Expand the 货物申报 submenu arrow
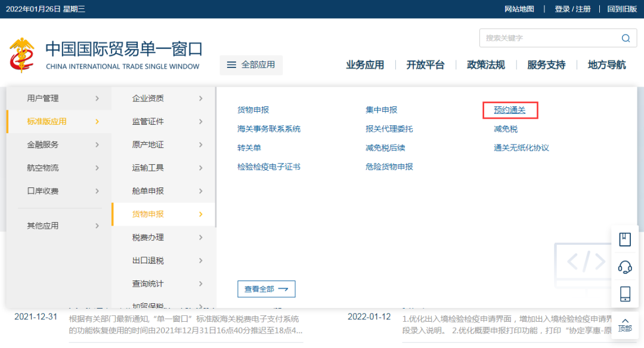Viewport: 644px width, 348px height. 201,214
